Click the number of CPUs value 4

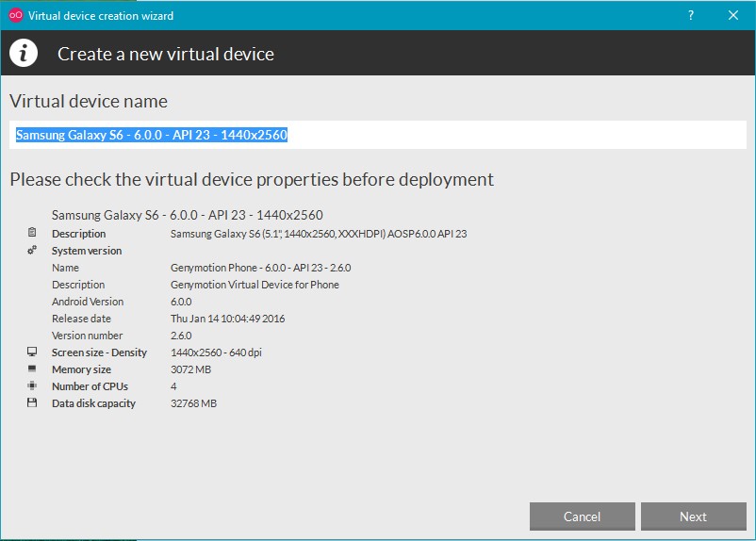tap(173, 386)
